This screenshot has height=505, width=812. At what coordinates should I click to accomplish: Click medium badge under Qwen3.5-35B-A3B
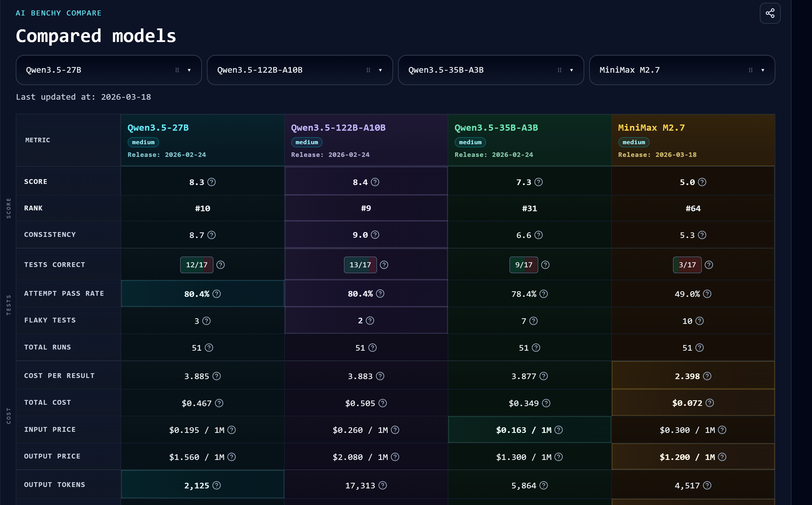470,142
